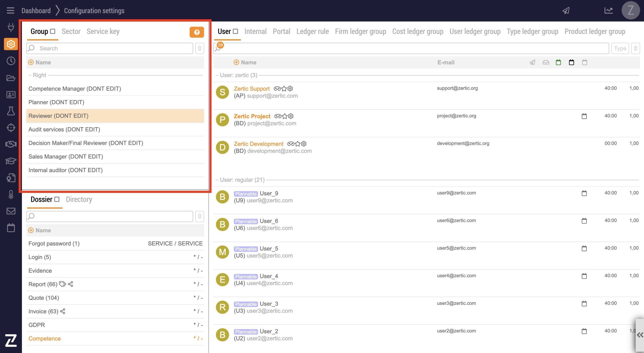Click the graduation cap sidebar icon
644x353 pixels.
(x=11, y=161)
